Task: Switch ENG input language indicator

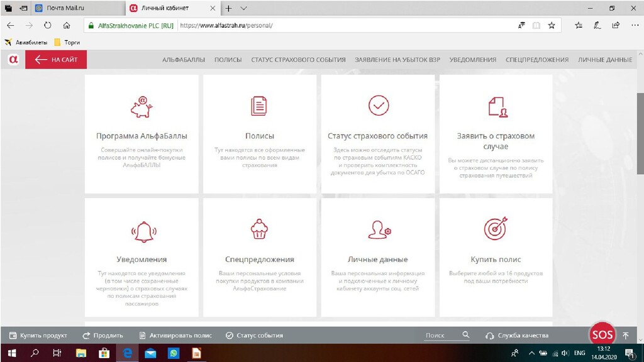Action: pyautogui.click(x=579, y=353)
